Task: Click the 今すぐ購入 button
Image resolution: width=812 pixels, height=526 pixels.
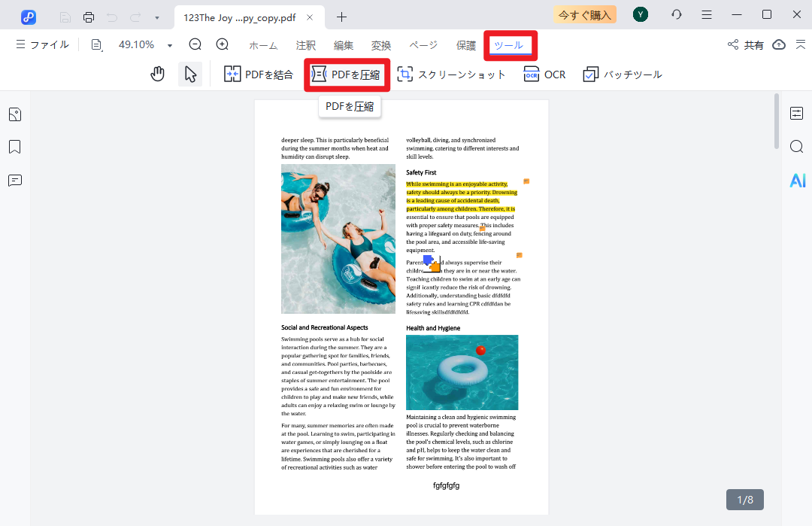Action: point(584,14)
